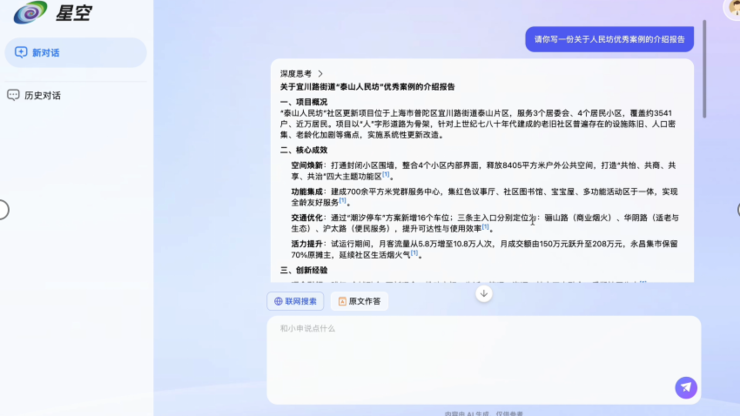This screenshot has height=416, width=740.
Task: Open citation [1] after 空间焕新 paragraph
Action: [x=386, y=175]
